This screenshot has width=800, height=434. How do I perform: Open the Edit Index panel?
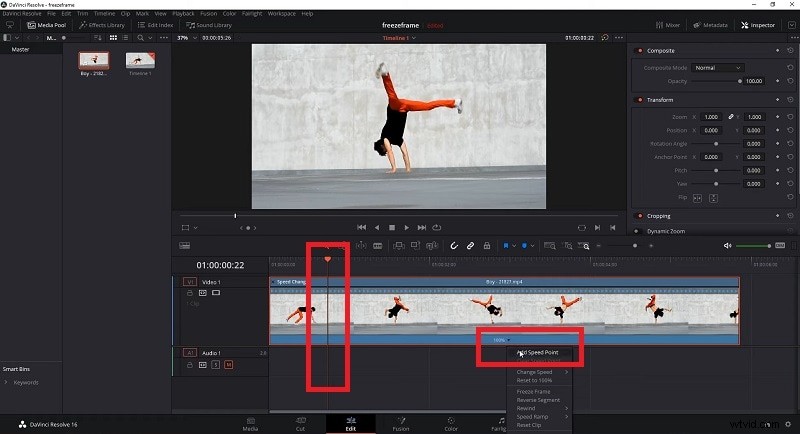pyautogui.click(x=156, y=25)
